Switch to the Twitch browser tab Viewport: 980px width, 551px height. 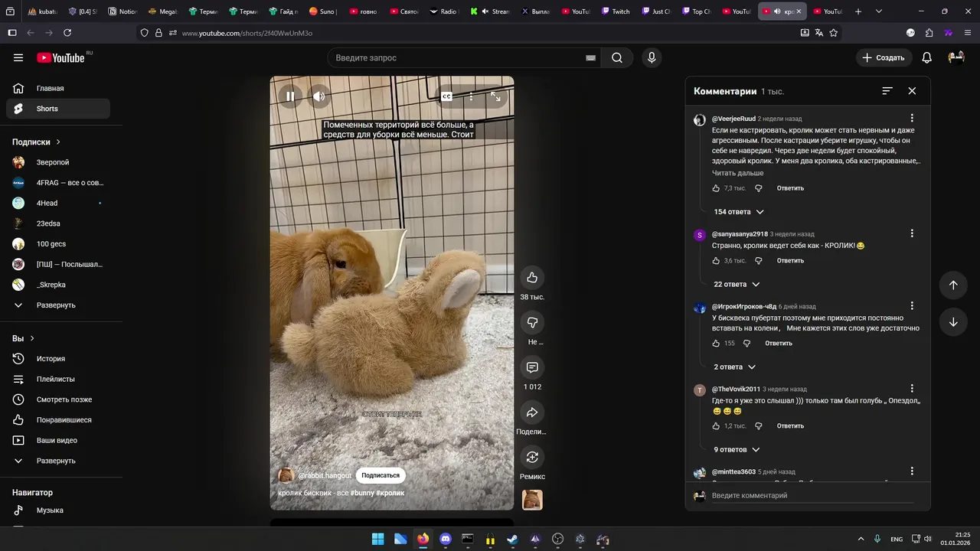(616, 11)
